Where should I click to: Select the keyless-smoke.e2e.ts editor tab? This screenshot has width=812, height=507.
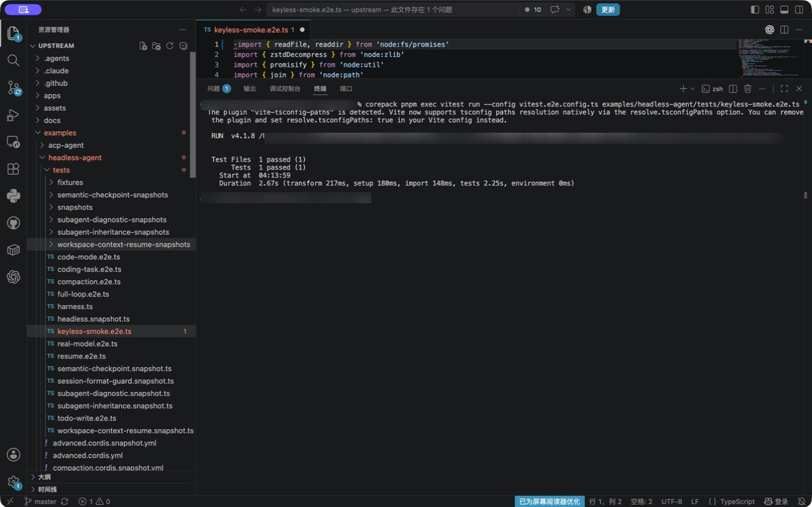254,30
